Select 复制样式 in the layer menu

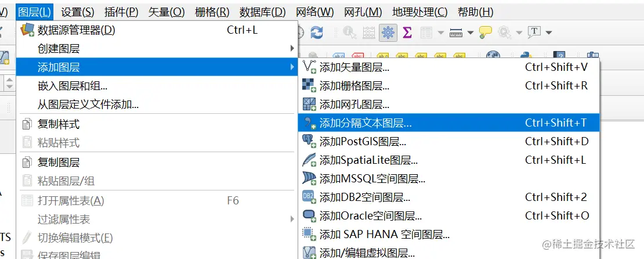[x=155, y=124]
